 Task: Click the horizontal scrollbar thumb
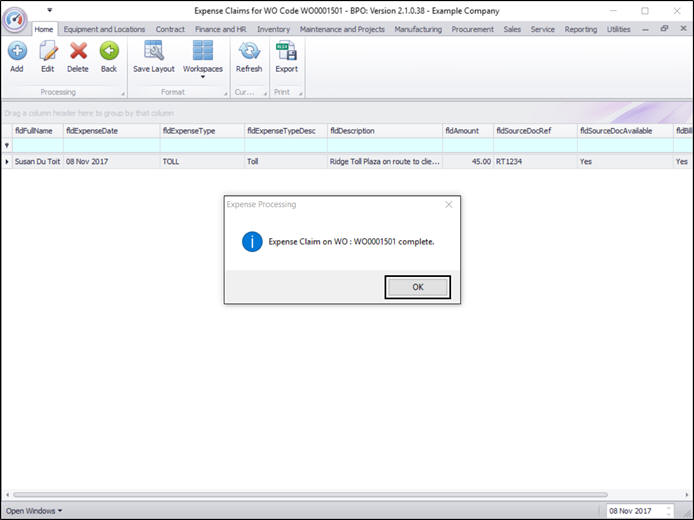tap(310, 494)
